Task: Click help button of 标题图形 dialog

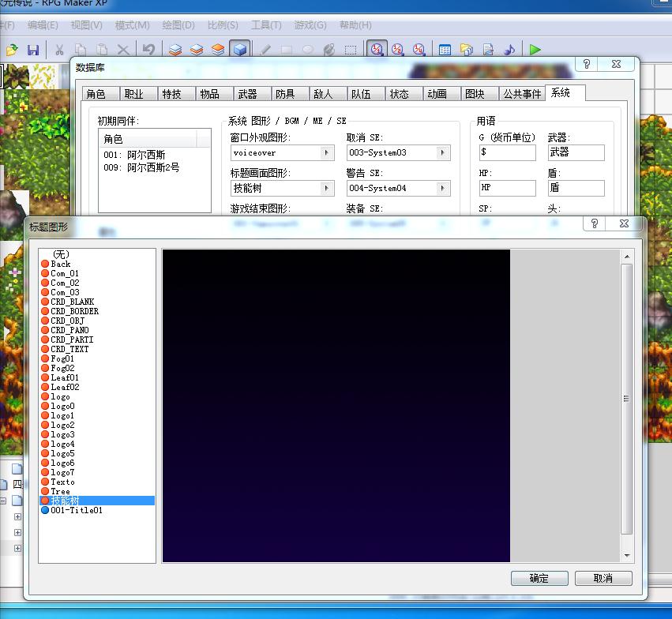Action: tap(595, 223)
